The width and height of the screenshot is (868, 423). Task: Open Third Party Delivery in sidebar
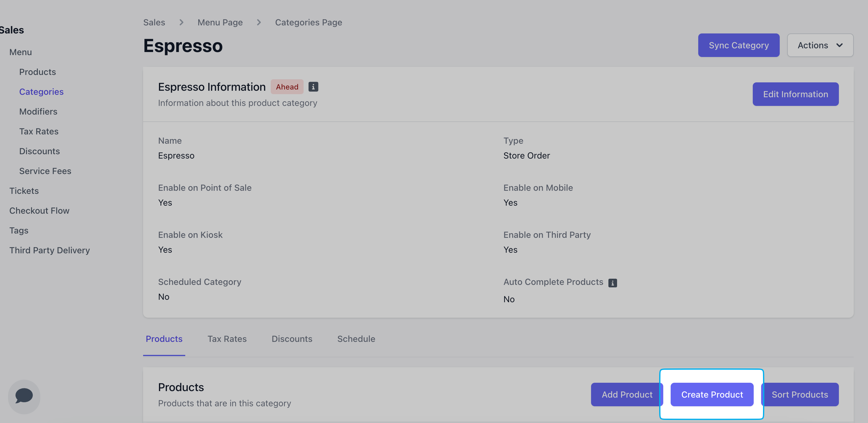pos(50,250)
